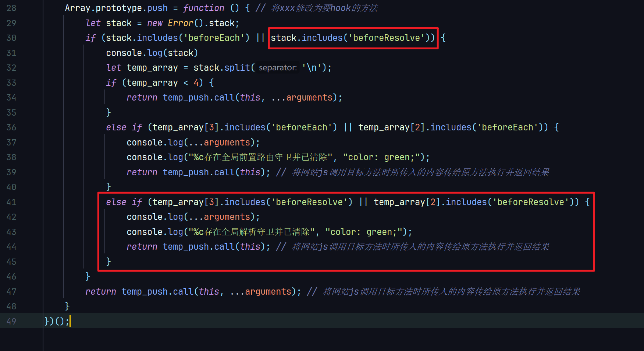Click the 'Error' class name on line 29
Image resolution: width=644 pixels, height=351 pixels.
coord(180,23)
